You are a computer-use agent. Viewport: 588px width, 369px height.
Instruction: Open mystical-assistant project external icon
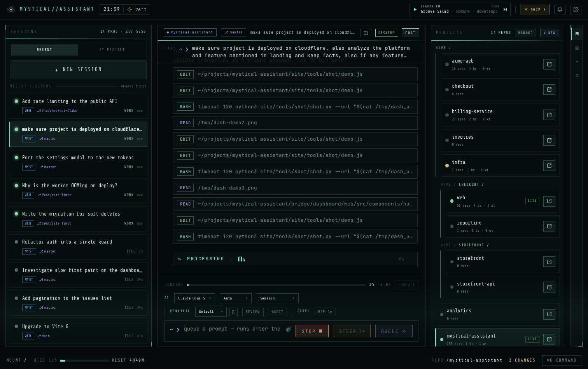tap(549, 339)
